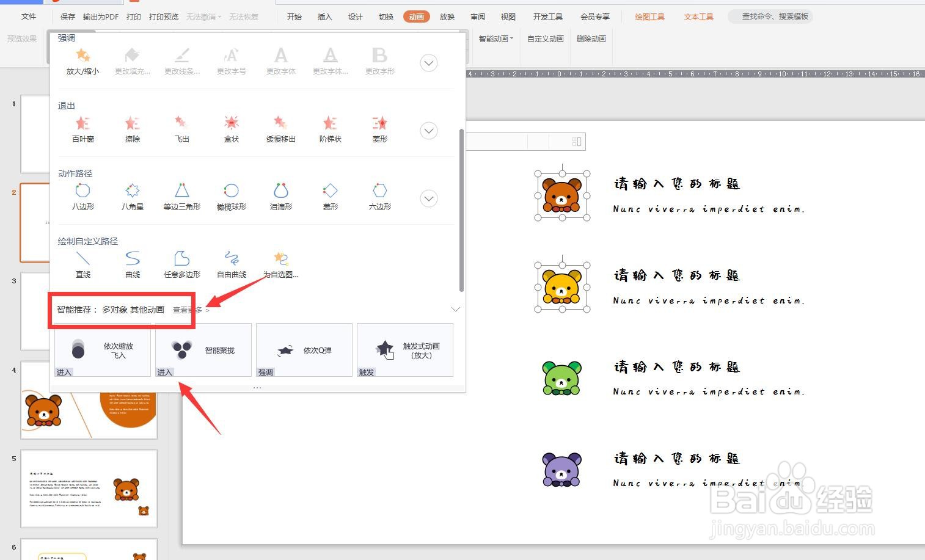Choose the 更改填充 emphasis effect
This screenshot has height=560, width=925.
133,62
